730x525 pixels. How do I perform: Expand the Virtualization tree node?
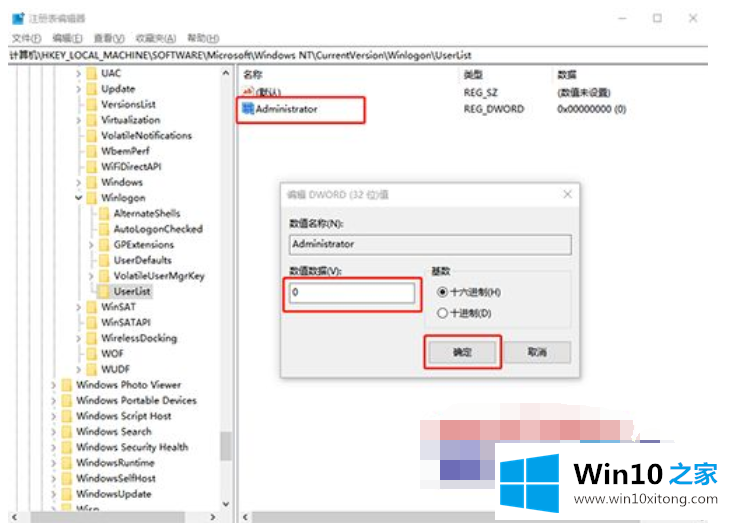(x=79, y=120)
